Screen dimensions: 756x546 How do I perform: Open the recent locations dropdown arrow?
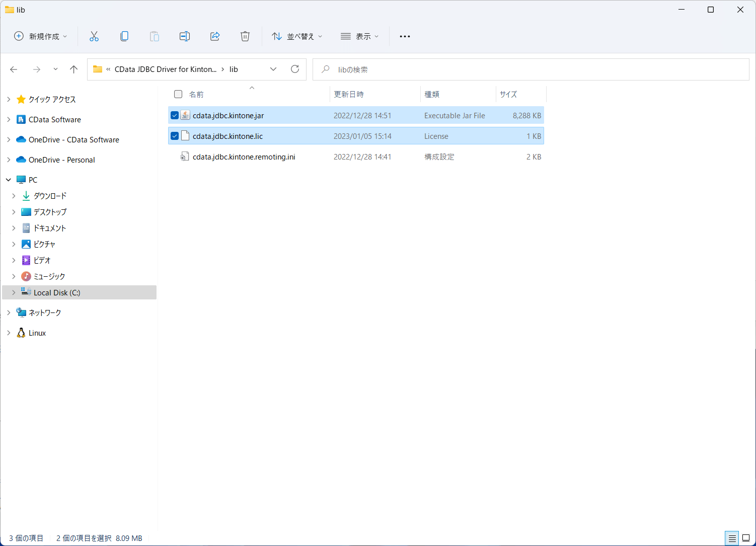pos(55,69)
